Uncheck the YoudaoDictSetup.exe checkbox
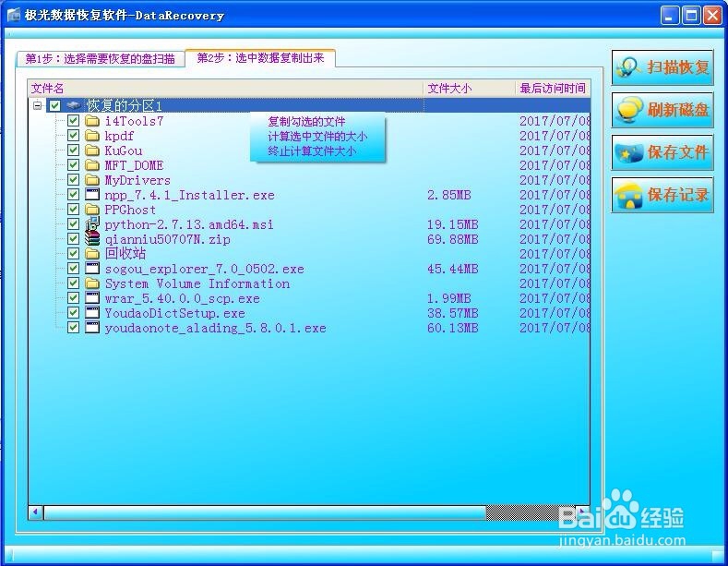The height and width of the screenshot is (566, 728). [73, 312]
